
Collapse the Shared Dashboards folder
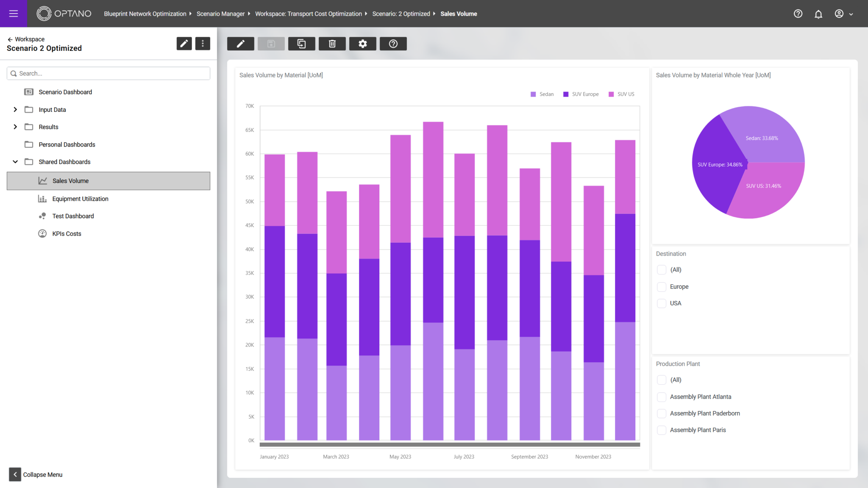click(x=15, y=162)
